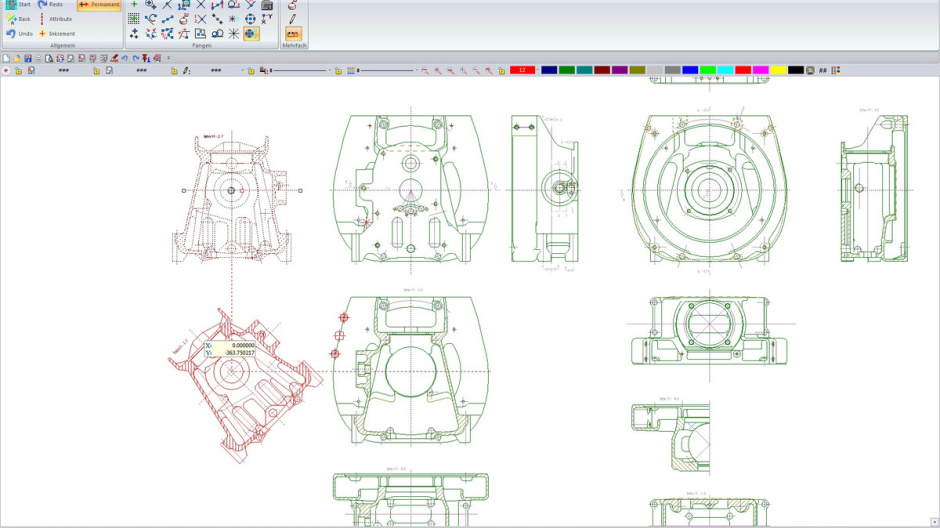
Task: Click the highlighted Mehrfach multiple-mode icon
Action: (x=293, y=33)
